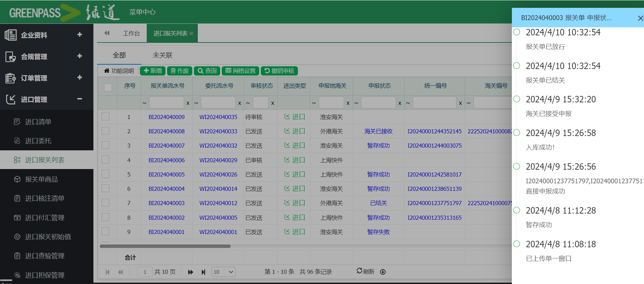
Task: Click the 进口付汇管理 icon
Action: pos(17,218)
